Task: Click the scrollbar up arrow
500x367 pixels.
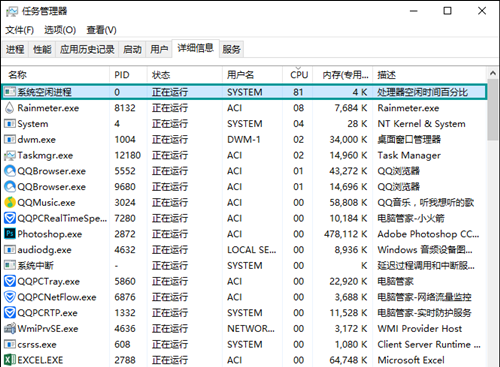Action: 493,73
